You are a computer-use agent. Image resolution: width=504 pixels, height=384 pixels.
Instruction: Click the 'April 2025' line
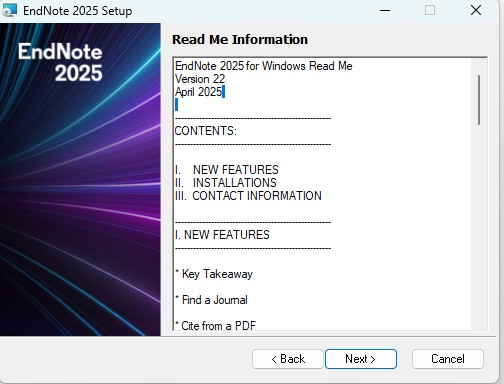pyautogui.click(x=199, y=92)
